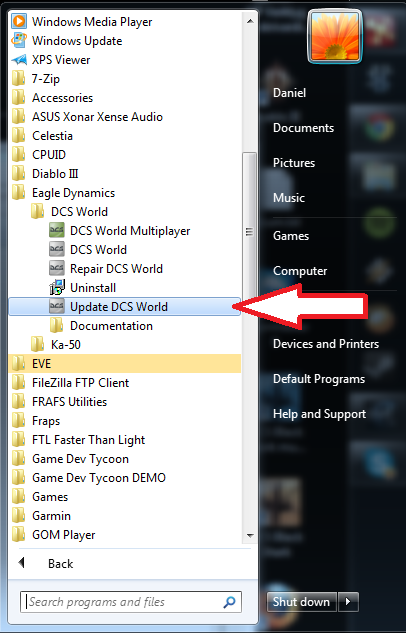Go Back to the main Start menu

[x=61, y=564]
